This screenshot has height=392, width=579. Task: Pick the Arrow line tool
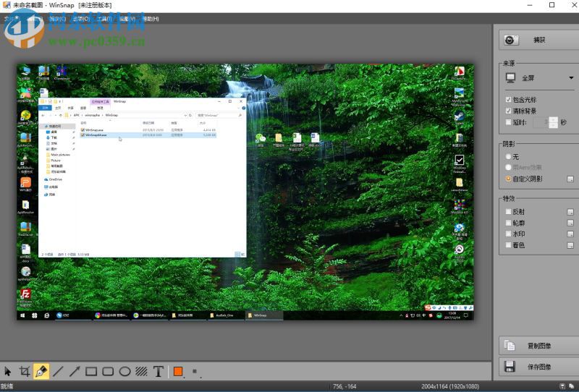(75, 372)
